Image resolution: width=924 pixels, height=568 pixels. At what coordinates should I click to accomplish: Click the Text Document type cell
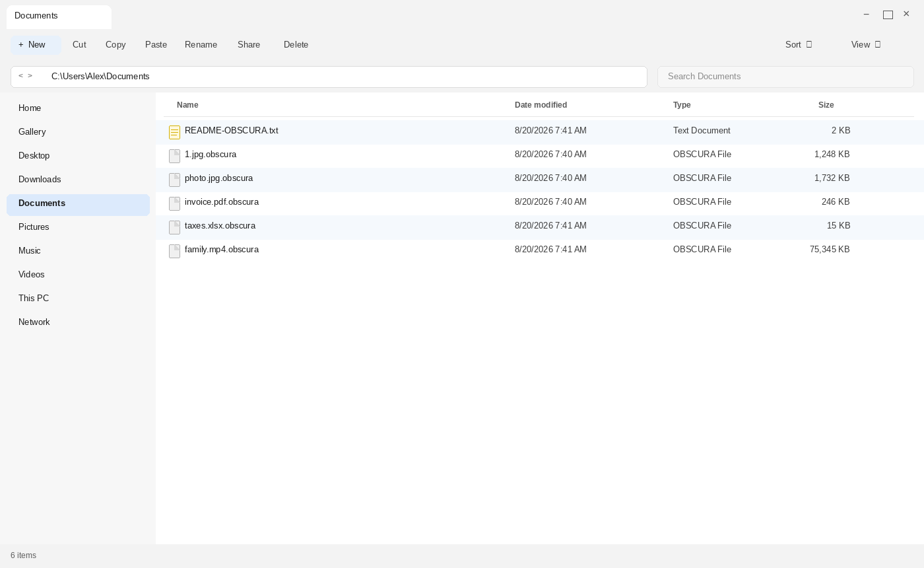point(702,131)
